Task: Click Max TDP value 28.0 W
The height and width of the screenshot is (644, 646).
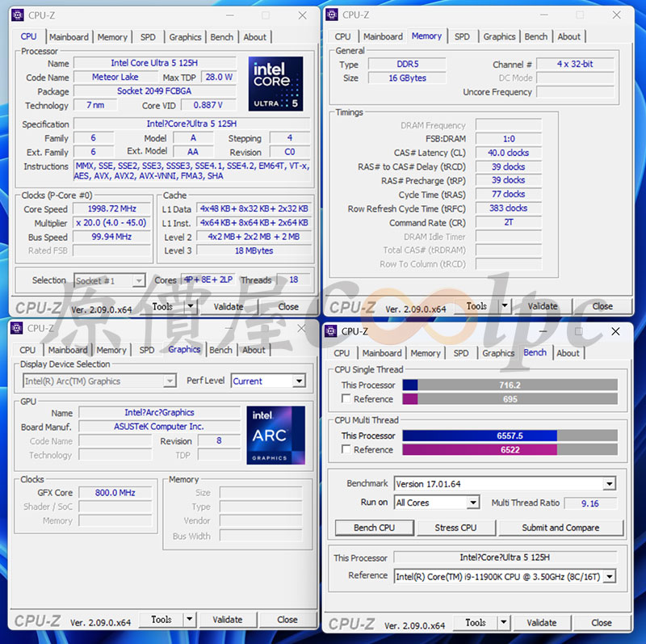Action: coord(219,77)
